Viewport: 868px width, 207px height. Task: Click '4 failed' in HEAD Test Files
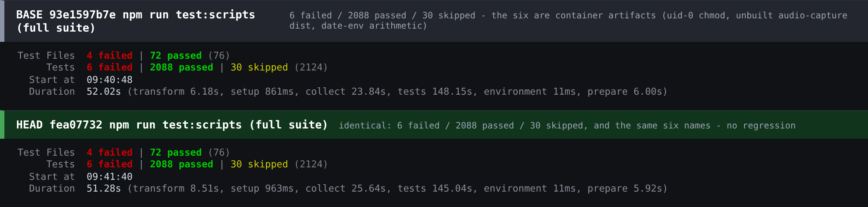tap(110, 152)
